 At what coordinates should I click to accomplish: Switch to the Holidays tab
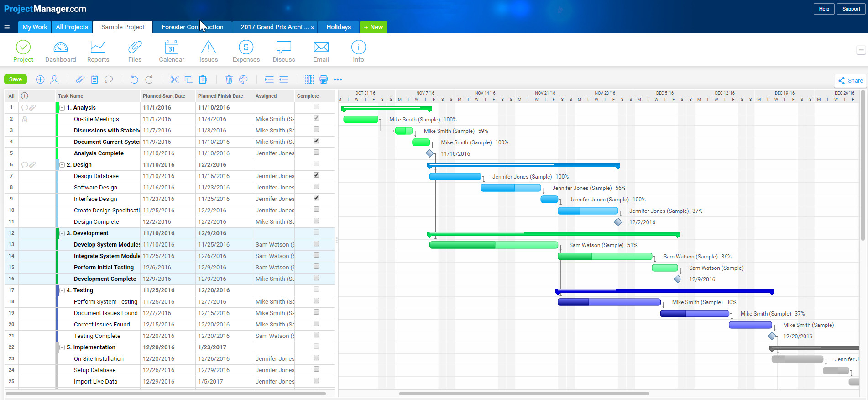pyautogui.click(x=338, y=27)
